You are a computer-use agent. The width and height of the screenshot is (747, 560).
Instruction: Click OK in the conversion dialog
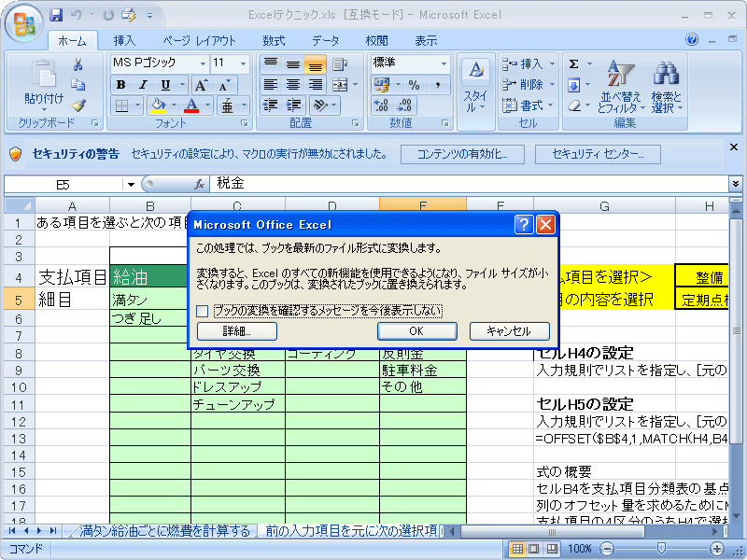click(x=416, y=331)
